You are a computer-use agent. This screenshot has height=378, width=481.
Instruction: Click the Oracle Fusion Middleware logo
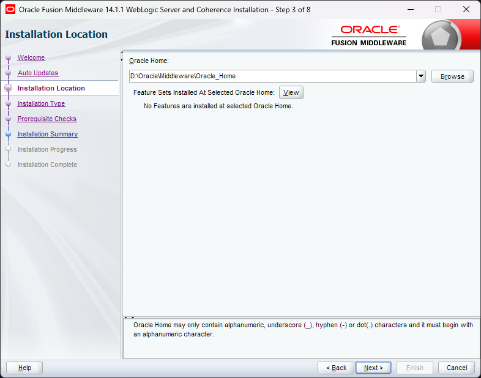[x=369, y=36]
